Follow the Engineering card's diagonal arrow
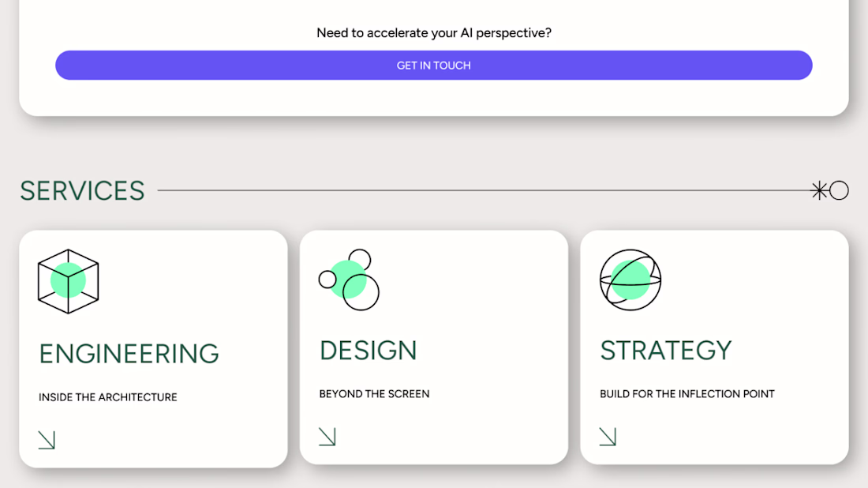Image resolution: width=868 pixels, height=488 pixels. pyautogui.click(x=47, y=440)
